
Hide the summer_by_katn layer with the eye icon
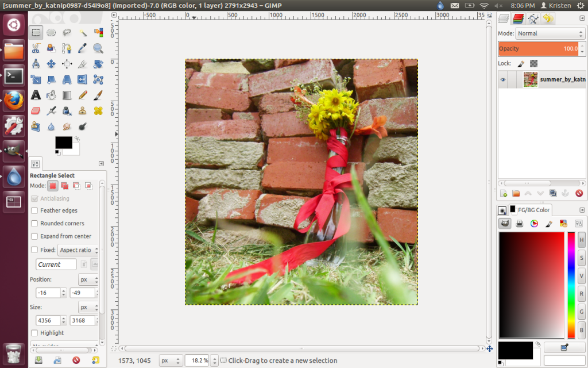coord(503,79)
